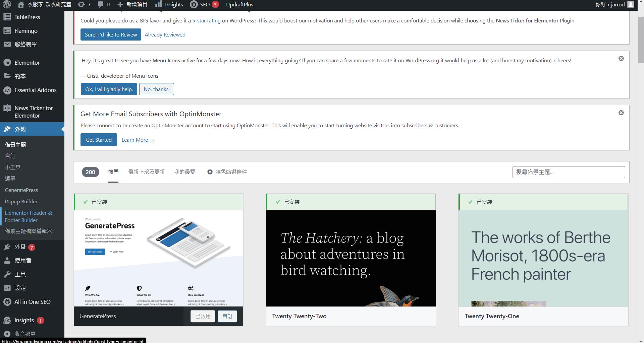
Task: Click the Essential Addons sidebar icon
Action: pyautogui.click(x=7, y=90)
